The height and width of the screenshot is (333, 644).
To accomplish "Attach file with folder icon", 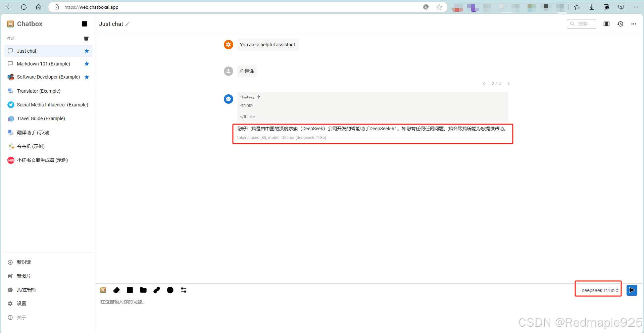I will click(143, 290).
